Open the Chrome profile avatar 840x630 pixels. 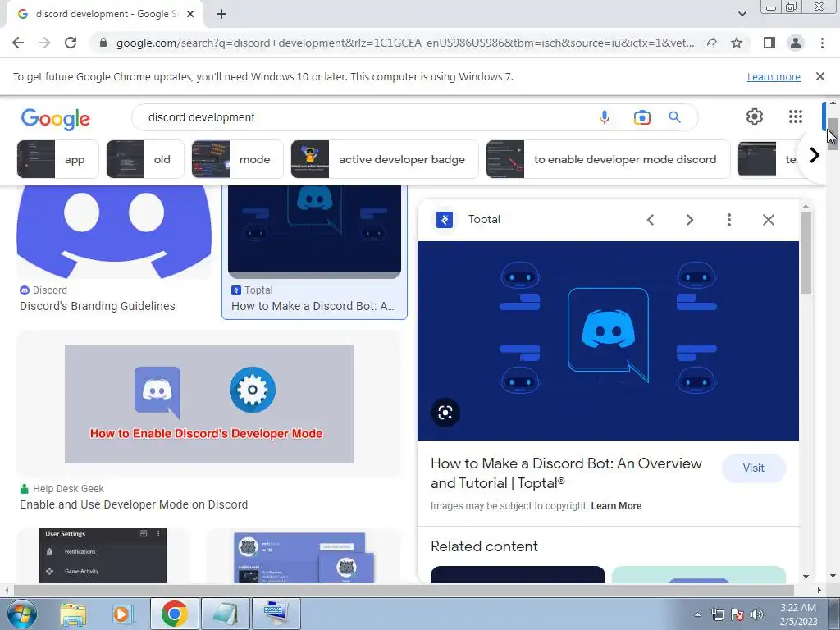[x=796, y=43]
